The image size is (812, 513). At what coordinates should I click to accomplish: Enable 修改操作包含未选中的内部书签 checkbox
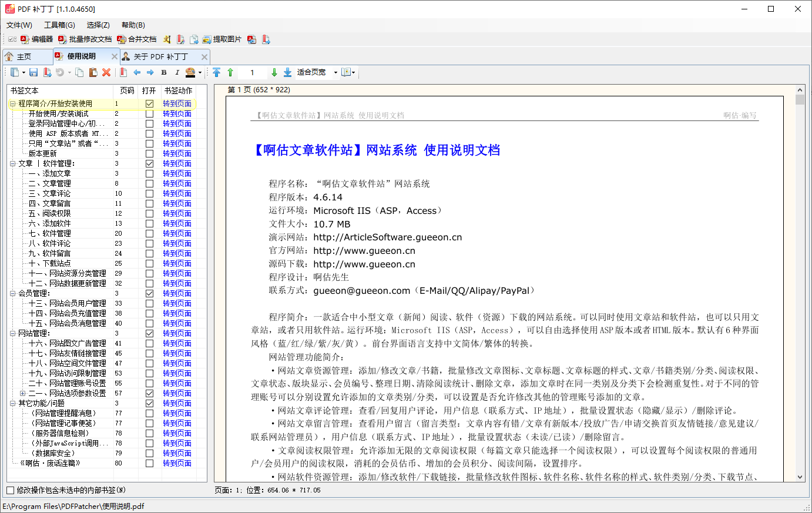coord(11,490)
